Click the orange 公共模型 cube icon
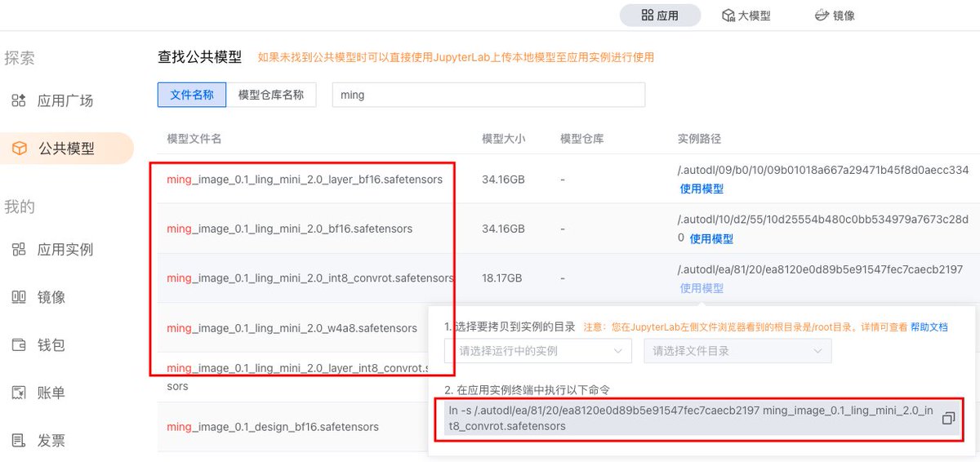Screen dimensions: 980x462 pos(19,149)
